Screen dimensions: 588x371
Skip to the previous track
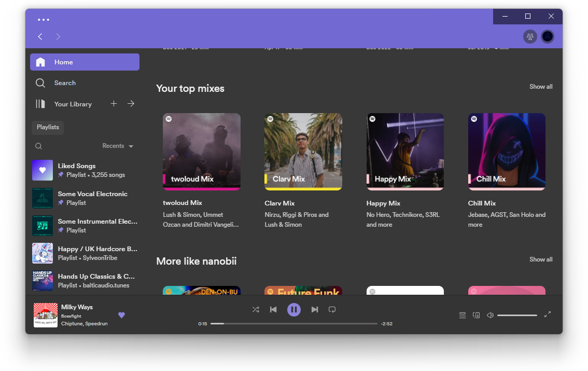(x=273, y=310)
